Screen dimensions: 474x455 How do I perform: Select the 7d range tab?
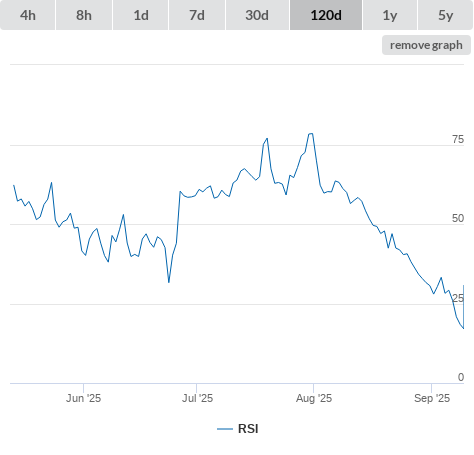coord(197,15)
